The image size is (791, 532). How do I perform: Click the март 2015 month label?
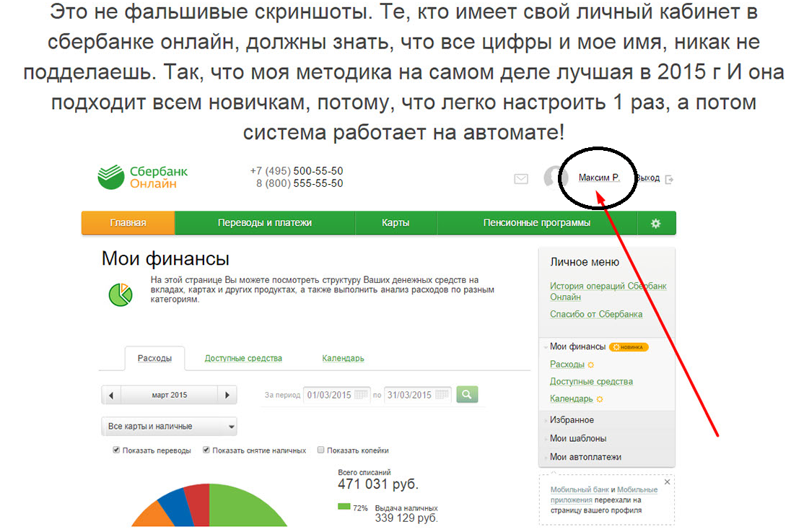(x=170, y=396)
